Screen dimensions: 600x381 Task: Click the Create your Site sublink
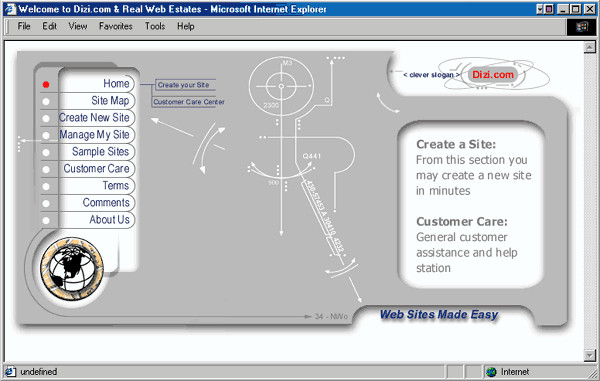click(183, 85)
